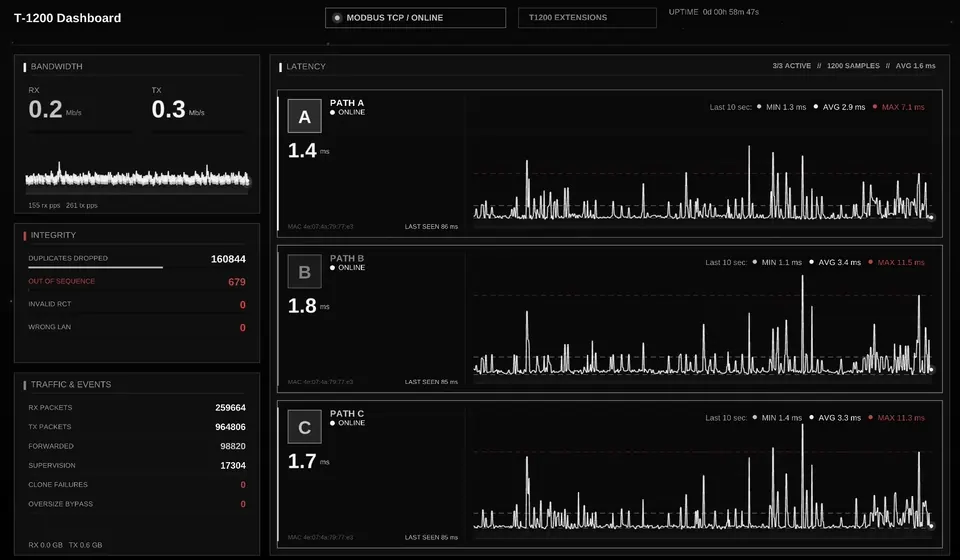Viewport: 960px width, 560px height.
Task: Click the bandwidth sparkline graph
Action: coord(137,177)
